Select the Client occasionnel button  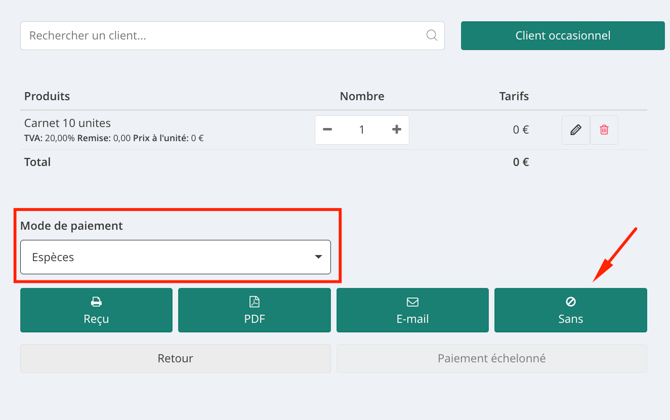[563, 35]
